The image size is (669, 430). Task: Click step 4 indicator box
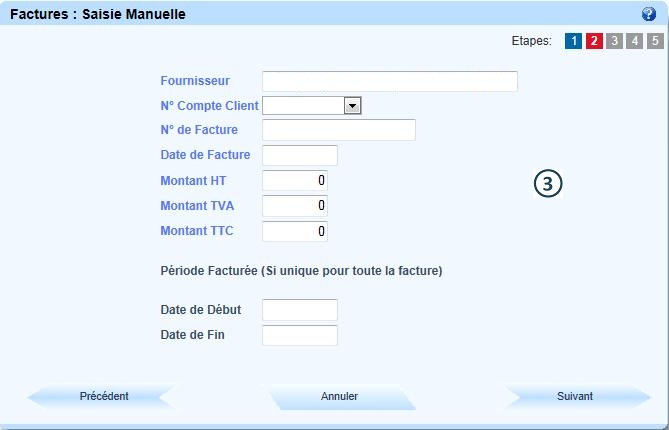coord(634,41)
